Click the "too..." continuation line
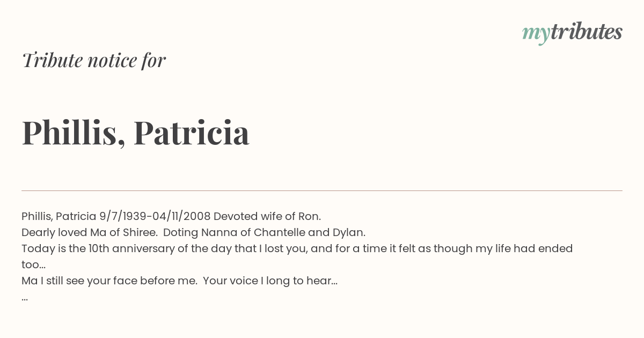This screenshot has height=338, width=644. (33, 265)
